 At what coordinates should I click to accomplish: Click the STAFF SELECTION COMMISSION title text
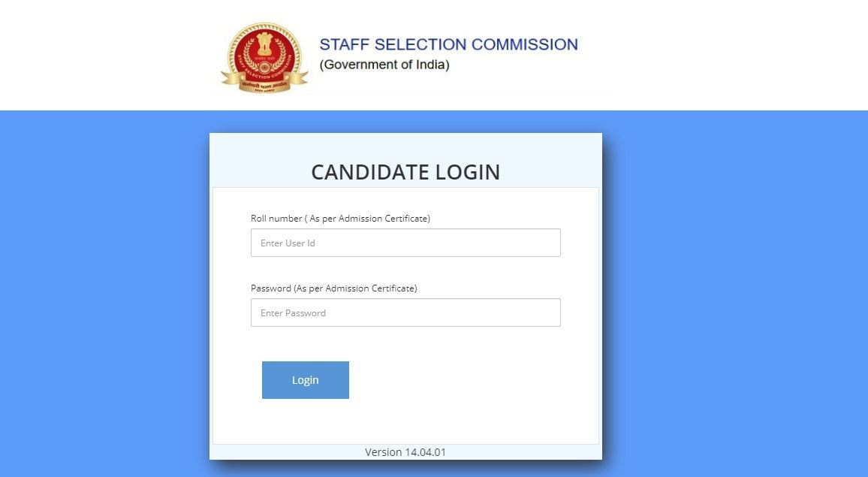pos(448,44)
